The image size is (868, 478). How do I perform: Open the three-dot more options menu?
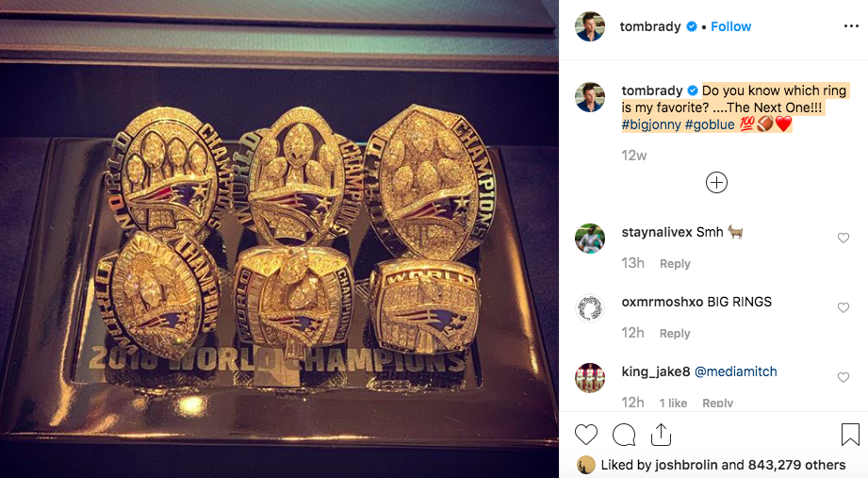[x=851, y=26]
